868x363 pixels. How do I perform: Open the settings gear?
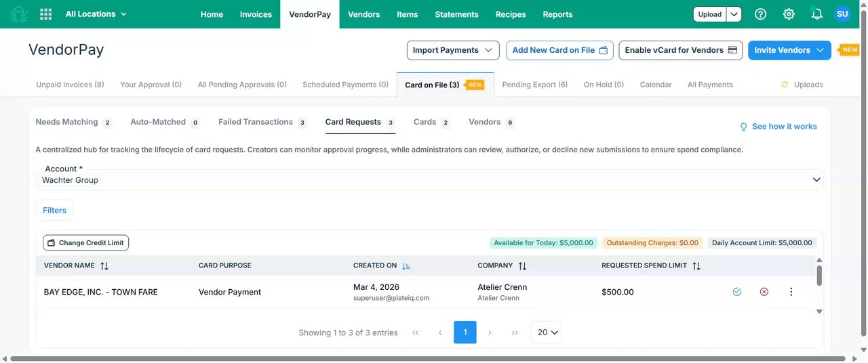[789, 14]
